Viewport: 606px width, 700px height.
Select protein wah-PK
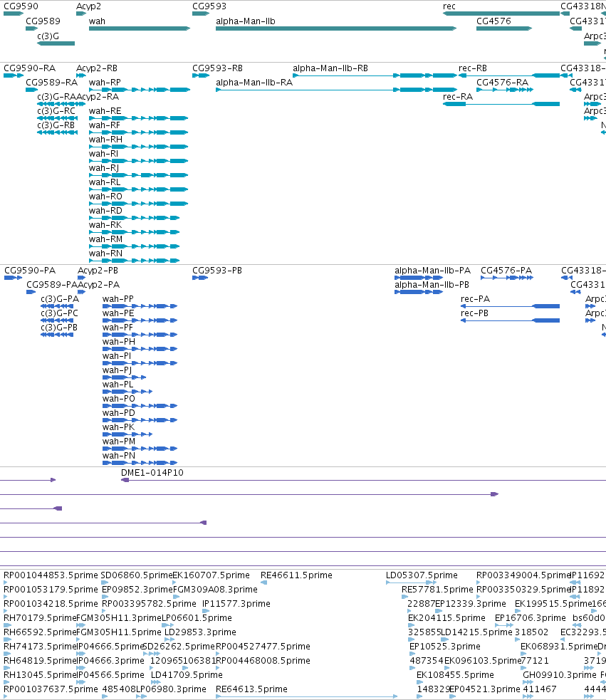tap(127, 434)
